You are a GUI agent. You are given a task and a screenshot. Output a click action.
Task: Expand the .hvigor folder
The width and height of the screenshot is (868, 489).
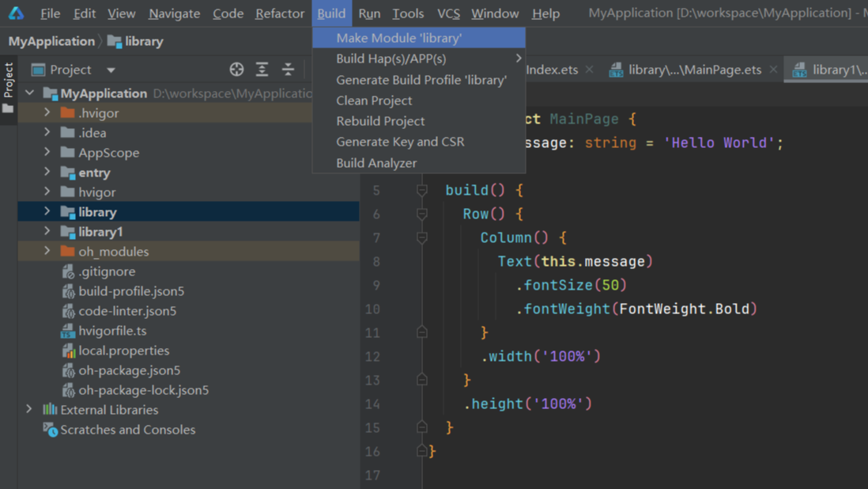[x=47, y=112]
